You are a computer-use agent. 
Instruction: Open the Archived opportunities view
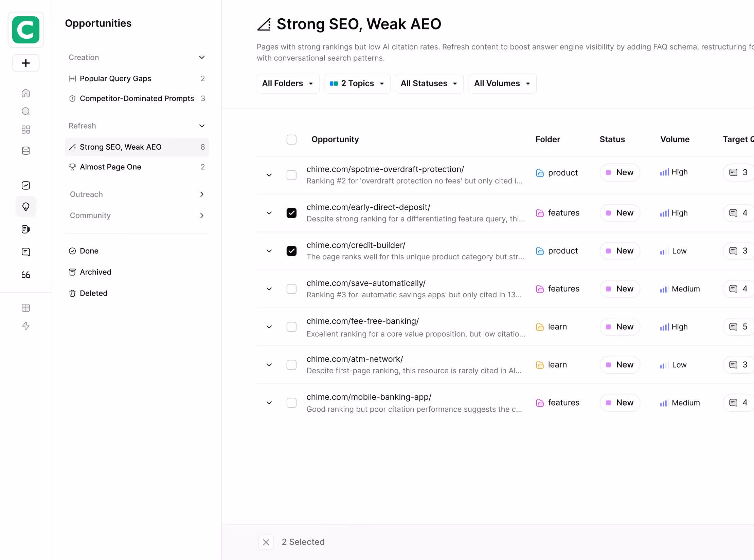(x=95, y=272)
